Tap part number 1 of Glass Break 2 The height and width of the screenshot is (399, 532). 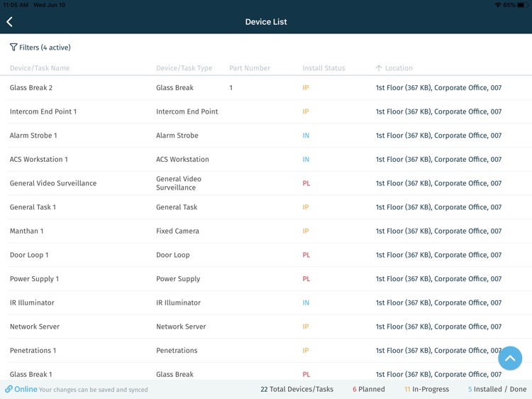coord(231,87)
